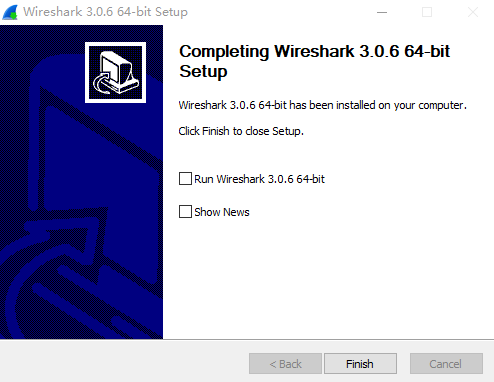Minimize the Wireshark Setup window
The image size is (494, 382).
[x=382, y=12]
